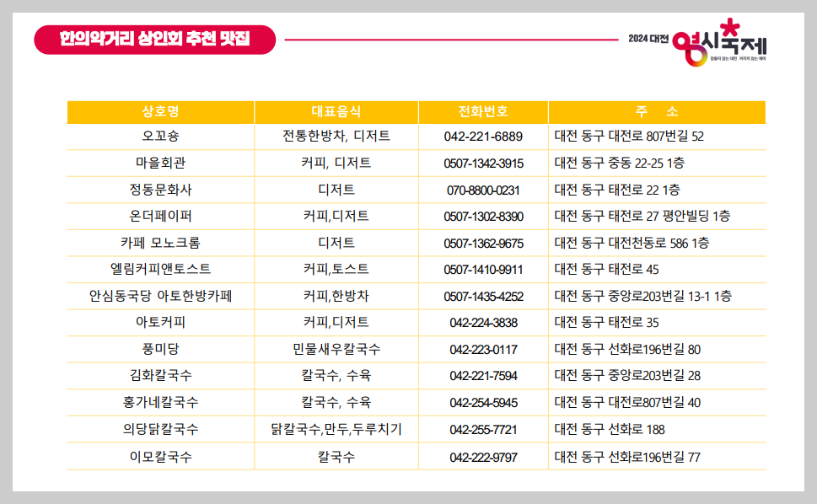Click the store name 이모칼국수

click(160, 457)
